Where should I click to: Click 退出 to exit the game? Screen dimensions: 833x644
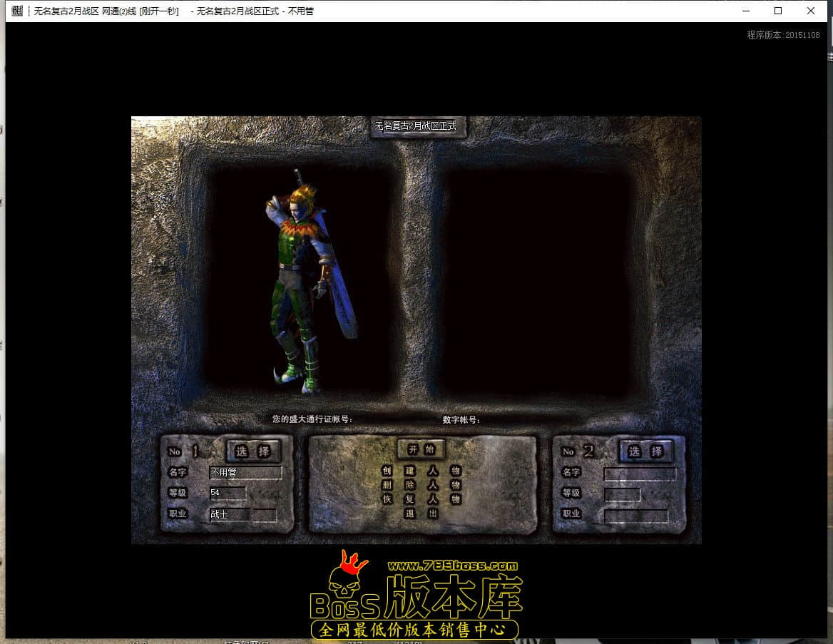[x=421, y=513]
